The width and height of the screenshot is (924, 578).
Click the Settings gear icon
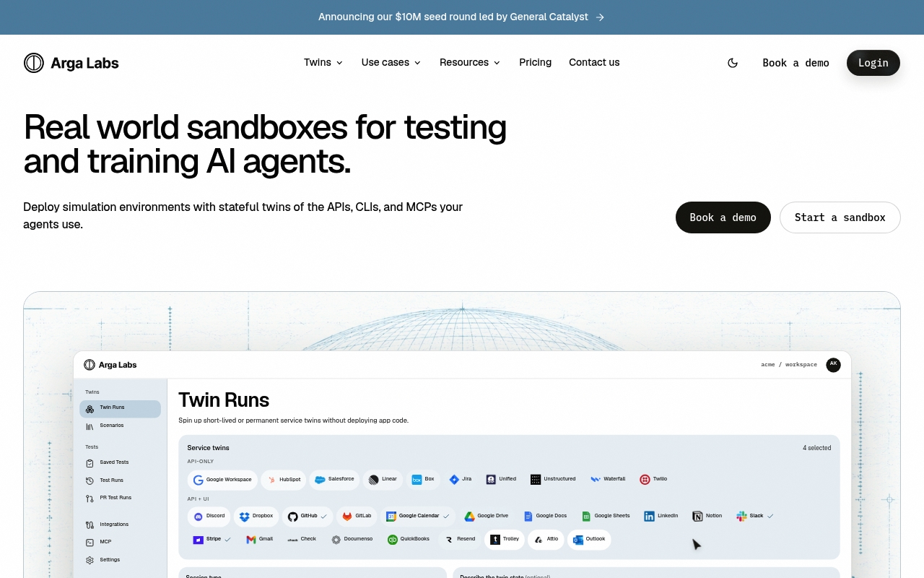pos(90,561)
